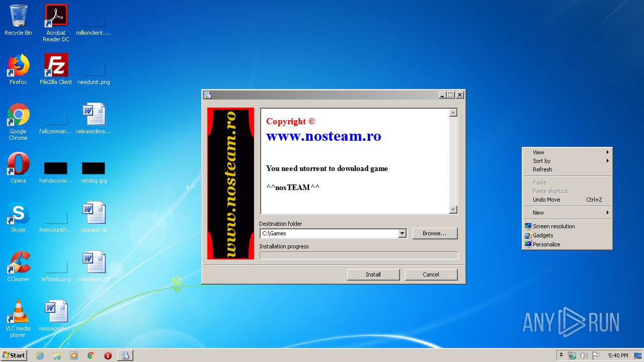
Task: Click Opera icon in taskbar
Action: point(108,355)
